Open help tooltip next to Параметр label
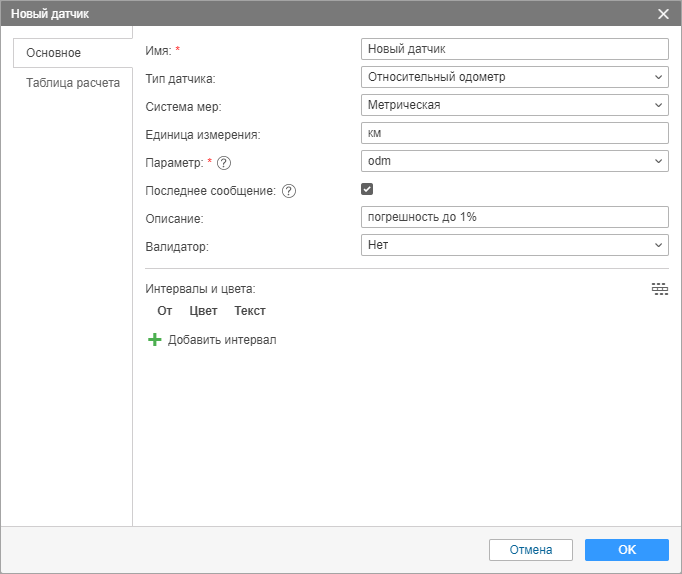Screen dimensions: 682x574 coord(224,163)
